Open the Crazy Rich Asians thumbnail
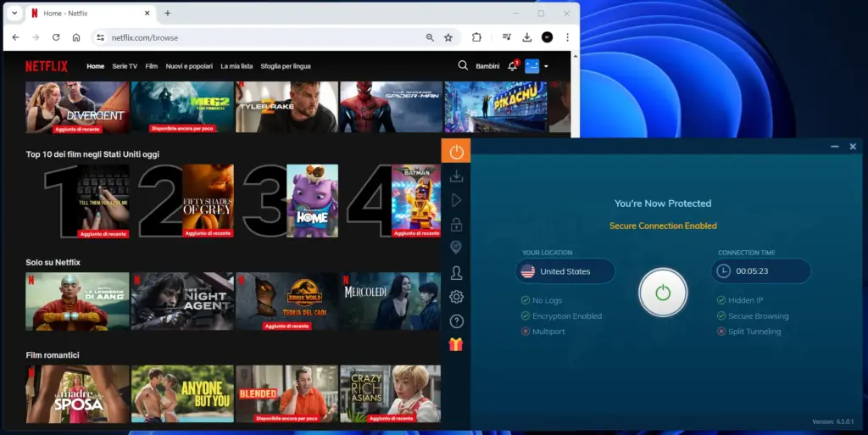Screen dimensions: 868x435 coord(390,393)
